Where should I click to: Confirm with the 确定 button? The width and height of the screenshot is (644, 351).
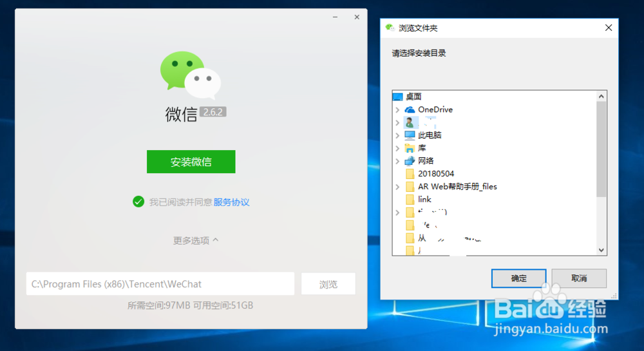click(x=518, y=278)
